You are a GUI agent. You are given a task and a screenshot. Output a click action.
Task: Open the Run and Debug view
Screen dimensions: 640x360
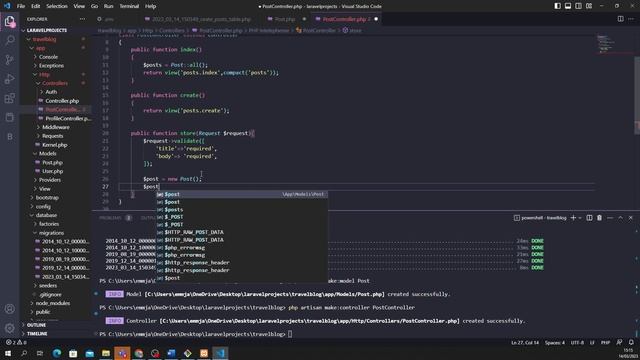pyautogui.click(x=9, y=79)
